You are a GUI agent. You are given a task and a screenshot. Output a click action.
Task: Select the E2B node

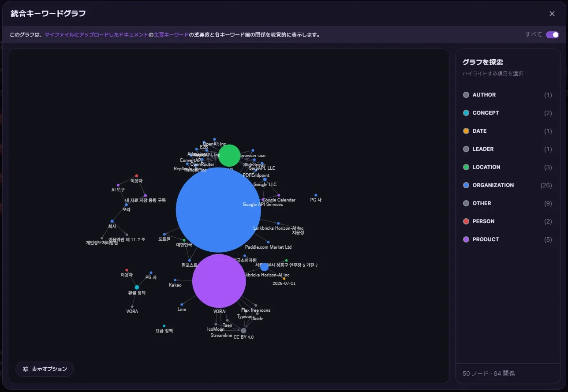coord(204,142)
